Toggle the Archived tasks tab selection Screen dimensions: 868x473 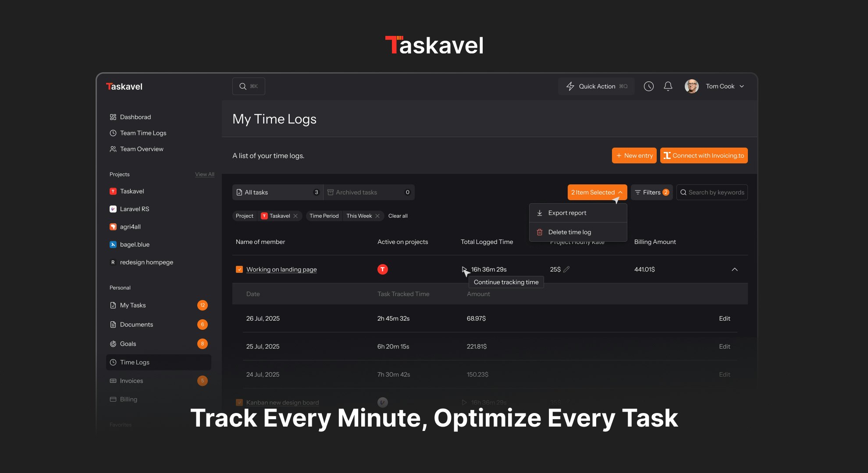click(x=369, y=192)
